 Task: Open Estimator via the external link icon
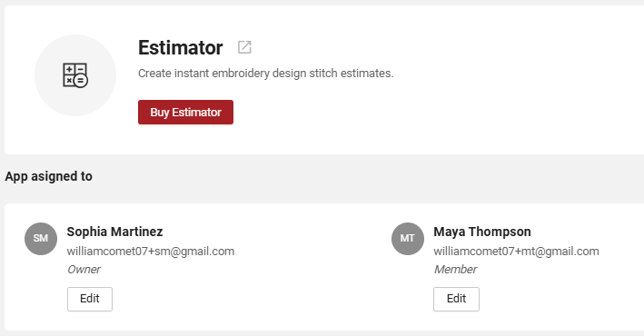244,47
